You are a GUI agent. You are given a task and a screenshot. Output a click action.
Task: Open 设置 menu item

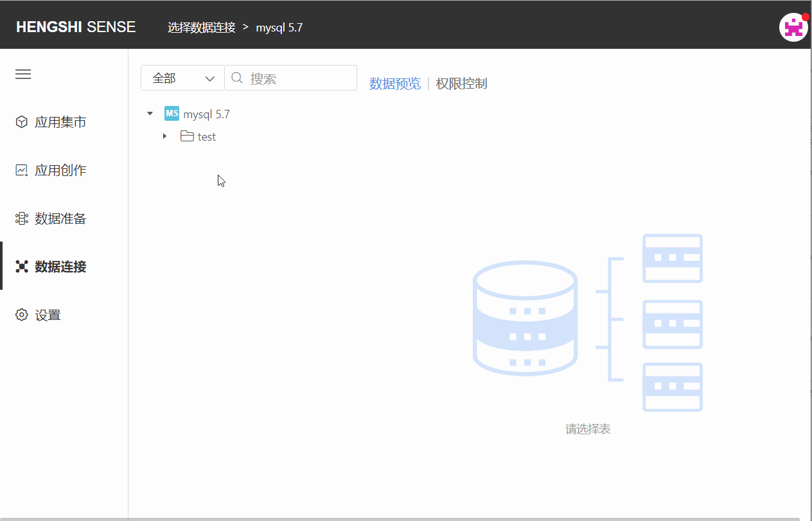point(64,315)
